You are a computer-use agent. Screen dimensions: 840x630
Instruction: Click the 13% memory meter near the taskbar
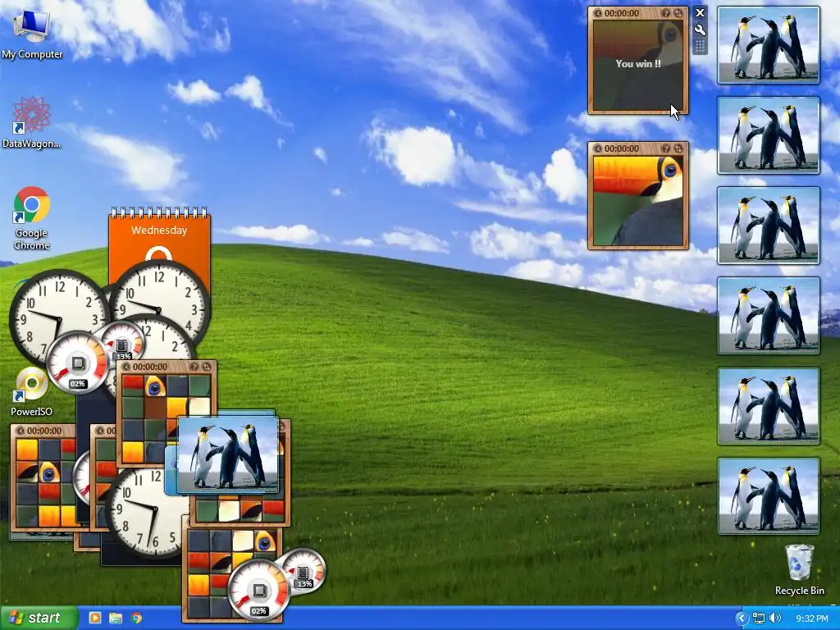304,570
